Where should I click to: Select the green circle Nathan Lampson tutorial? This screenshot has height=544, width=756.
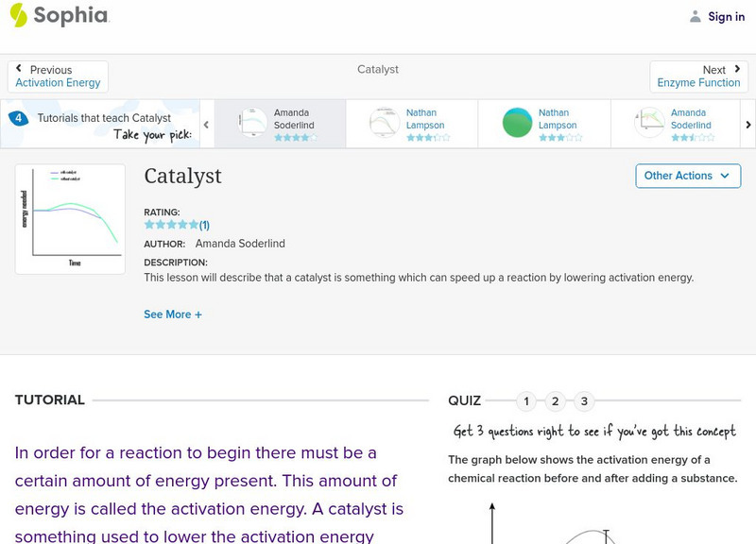pyautogui.click(x=517, y=123)
